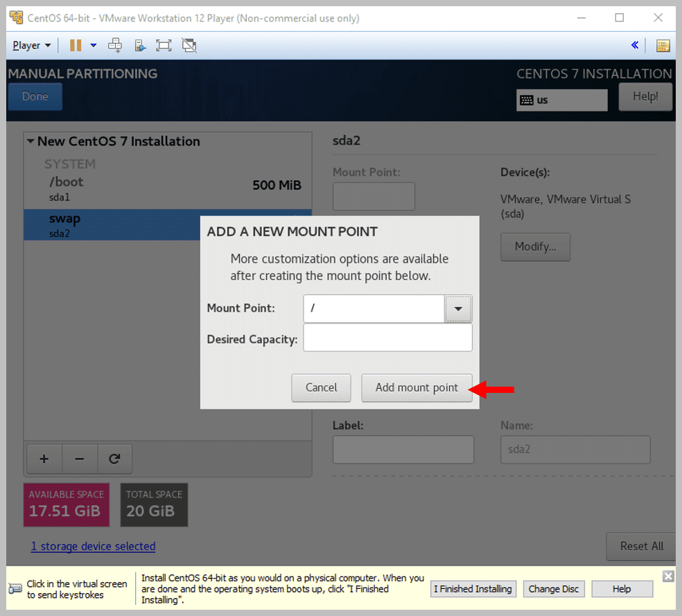Click the Change Disc button
The height and width of the screenshot is (616, 682).
coord(553,588)
